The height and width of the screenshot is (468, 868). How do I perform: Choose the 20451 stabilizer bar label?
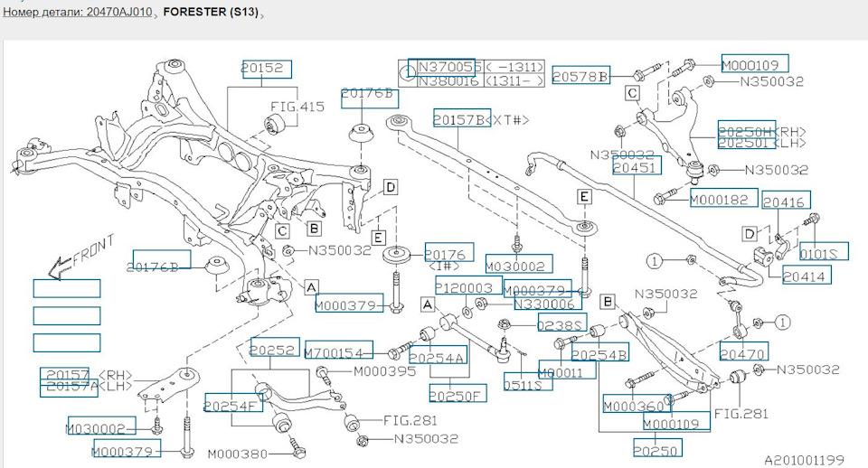(637, 164)
